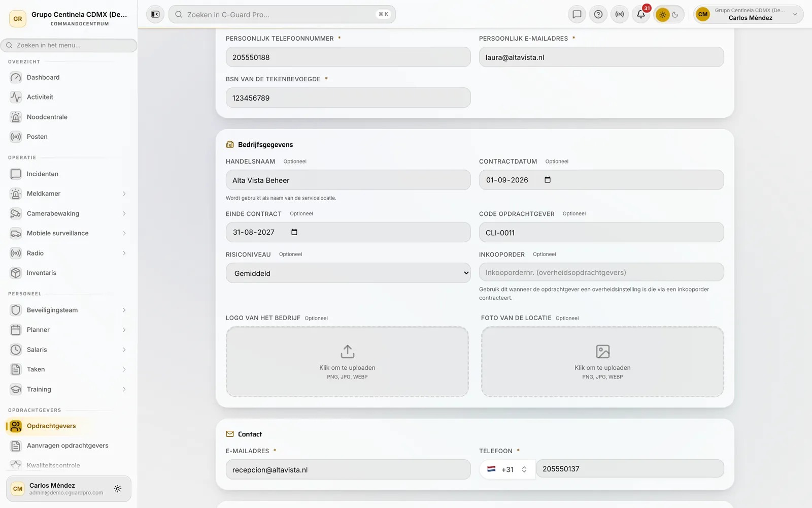The image size is (812, 508).
Task: Click the Posten radio icon
Action: pos(16,137)
